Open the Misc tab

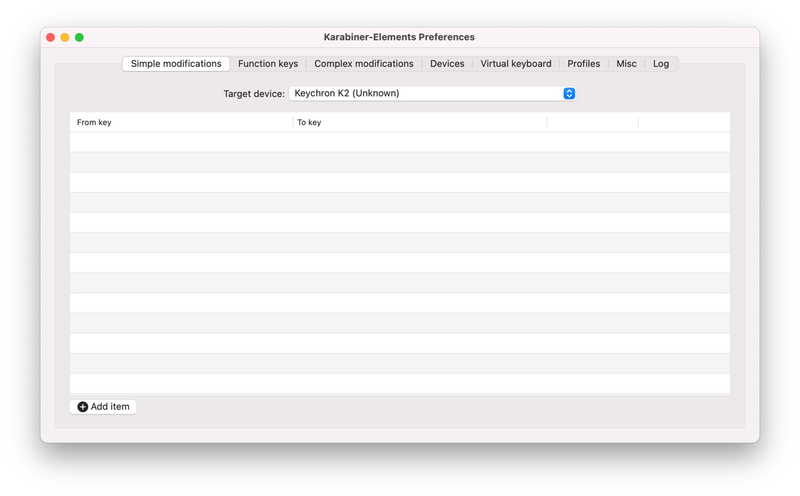tap(626, 64)
